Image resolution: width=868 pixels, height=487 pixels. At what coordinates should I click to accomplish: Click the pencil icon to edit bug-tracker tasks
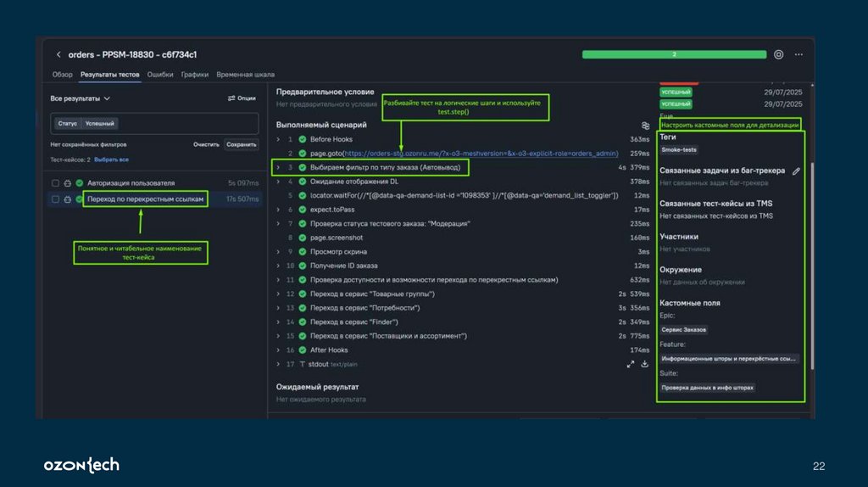(796, 171)
